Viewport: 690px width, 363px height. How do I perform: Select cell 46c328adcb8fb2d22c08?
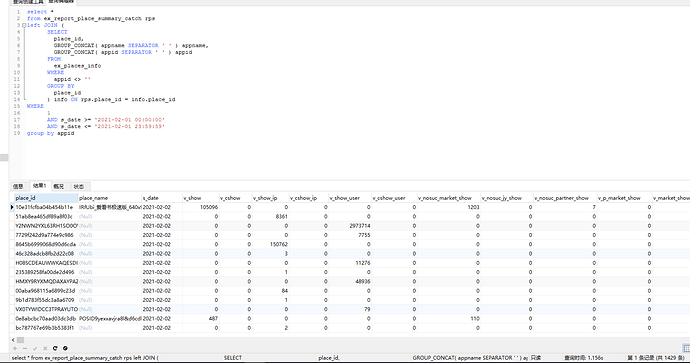point(46,254)
